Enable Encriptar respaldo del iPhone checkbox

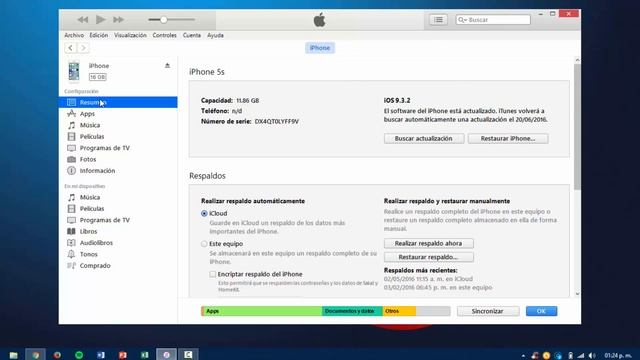(213, 274)
